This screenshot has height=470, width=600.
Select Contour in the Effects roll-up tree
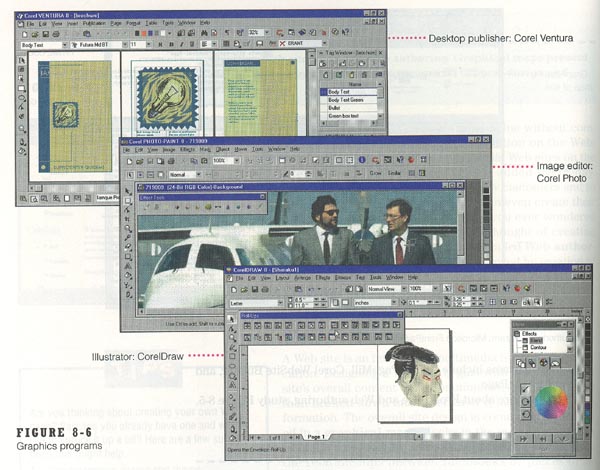click(x=538, y=348)
